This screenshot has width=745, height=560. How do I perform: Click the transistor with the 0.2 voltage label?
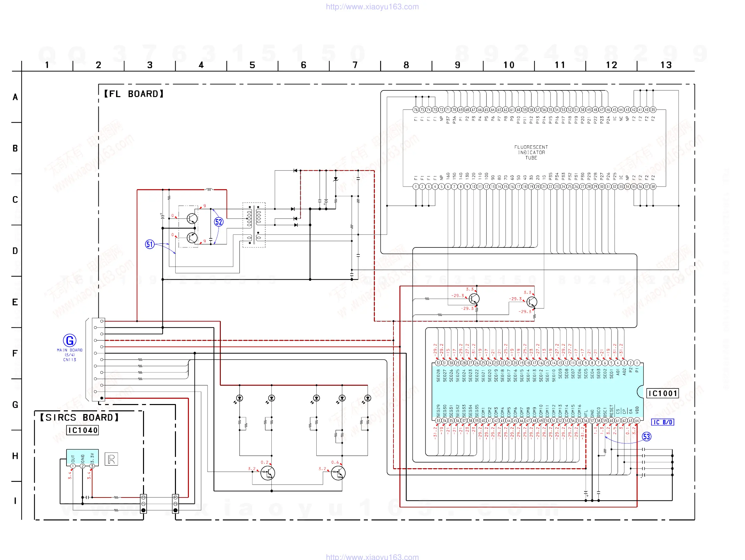click(268, 473)
